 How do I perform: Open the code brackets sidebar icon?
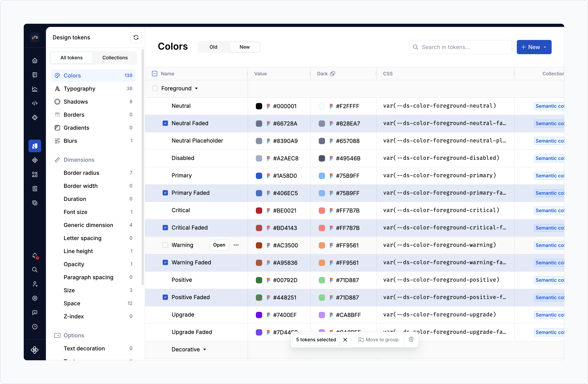click(35, 103)
